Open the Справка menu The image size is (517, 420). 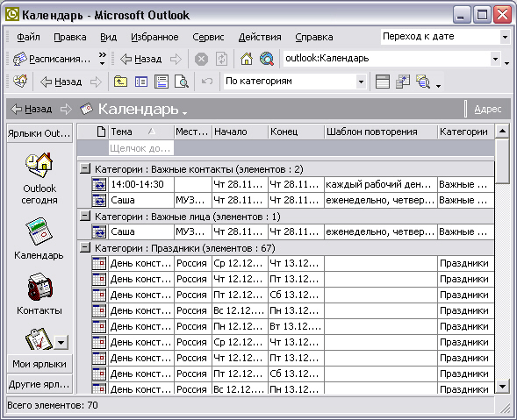coord(314,37)
